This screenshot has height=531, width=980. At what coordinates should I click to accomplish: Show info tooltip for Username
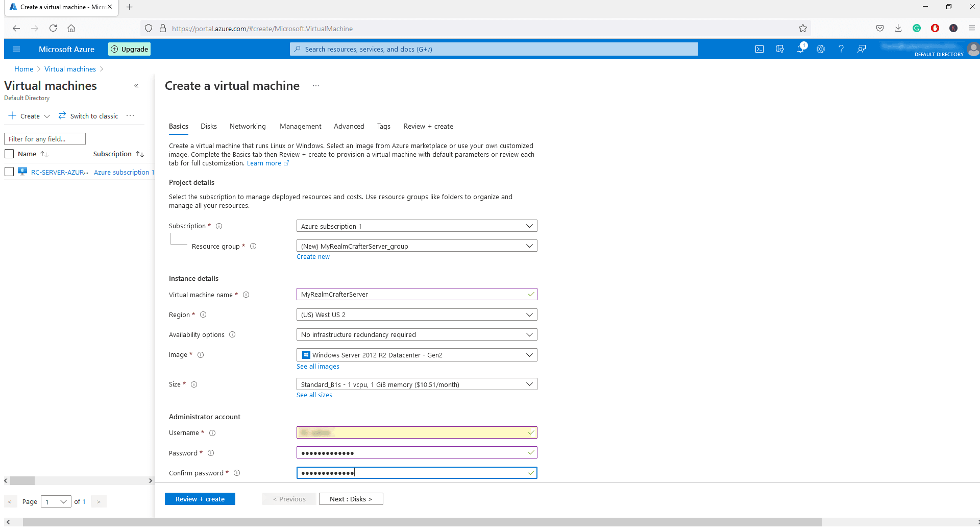[x=212, y=433]
